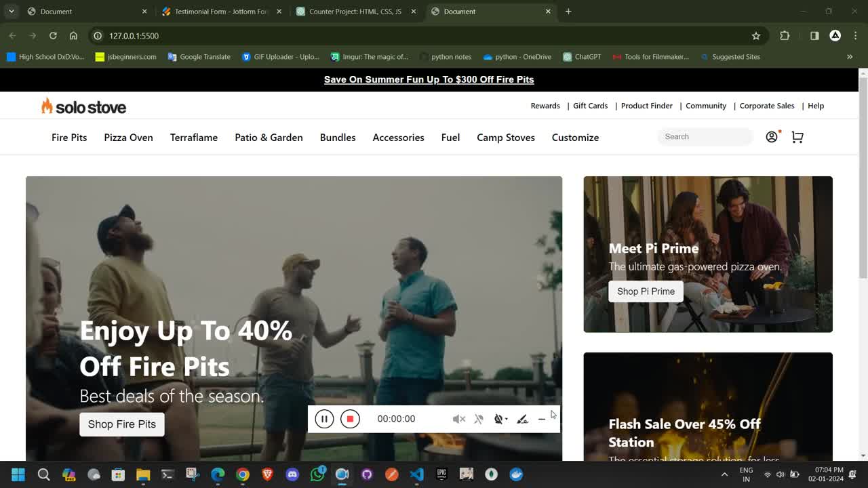The image size is (868, 488).
Task: Open the ChatGPT bookmark
Action: click(x=582, y=57)
